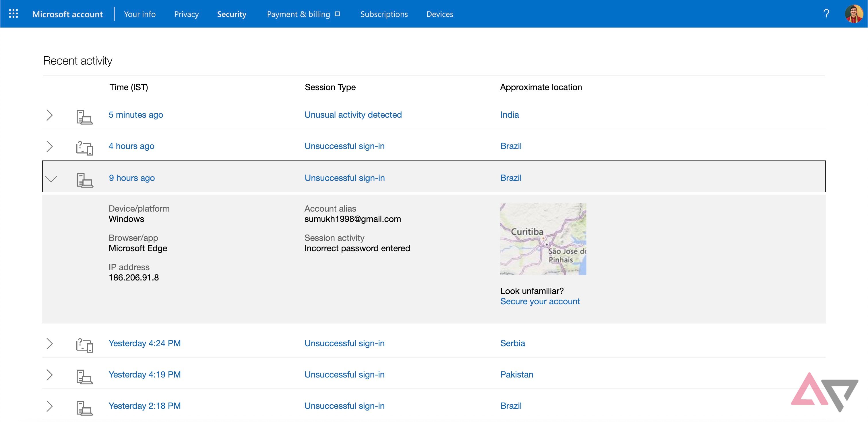Click the device icon for Yesterday 4:19 PM
This screenshot has width=868, height=422.
tap(84, 377)
